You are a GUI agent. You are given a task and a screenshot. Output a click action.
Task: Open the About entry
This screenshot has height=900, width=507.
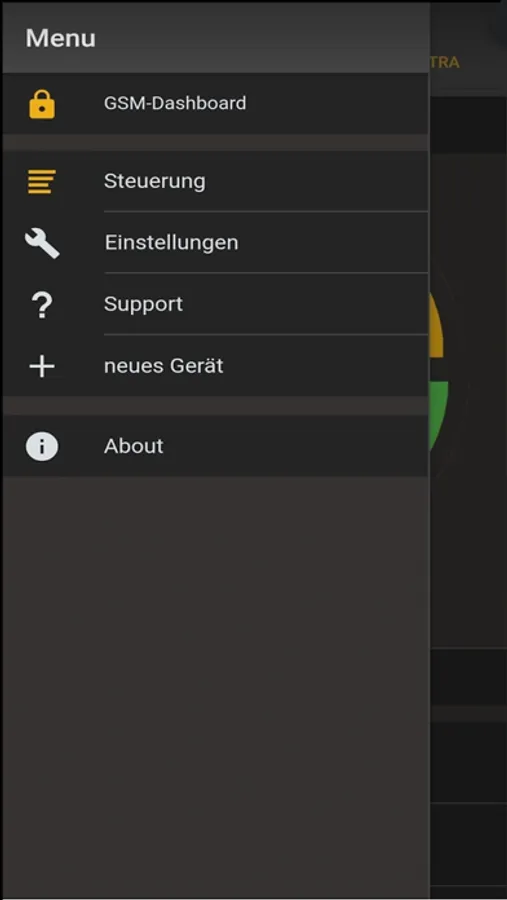click(215, 446)
